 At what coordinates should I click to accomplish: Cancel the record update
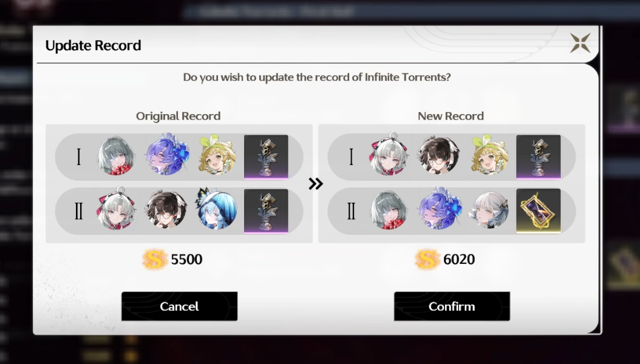(x=179, y=306)
